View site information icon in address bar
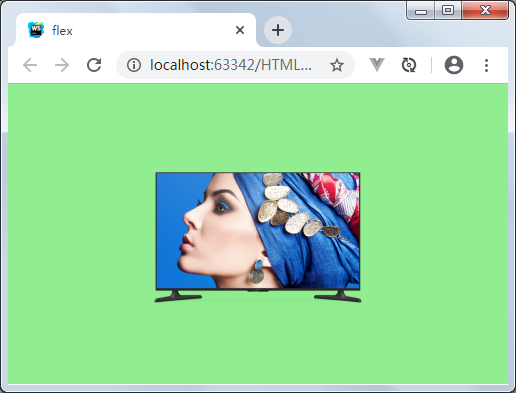 (x=134, y=65)
